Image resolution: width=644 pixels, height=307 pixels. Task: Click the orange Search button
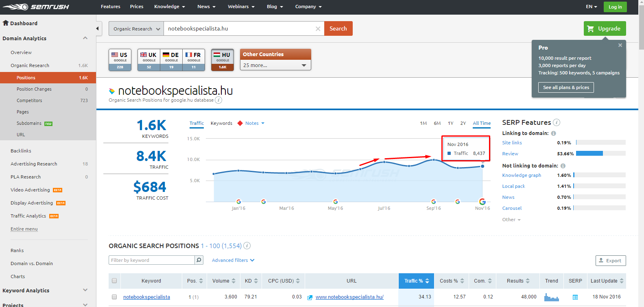338,28
